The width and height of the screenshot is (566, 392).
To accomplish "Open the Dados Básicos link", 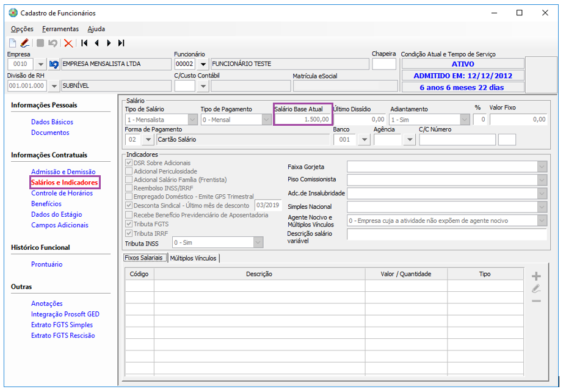I will pos(52,122).
